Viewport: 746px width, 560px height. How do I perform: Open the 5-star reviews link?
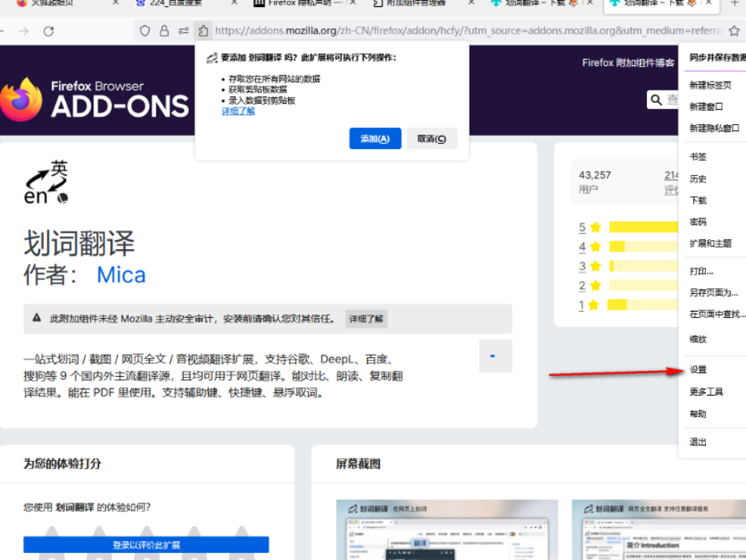pyautogui.click(x=583, y=228)
